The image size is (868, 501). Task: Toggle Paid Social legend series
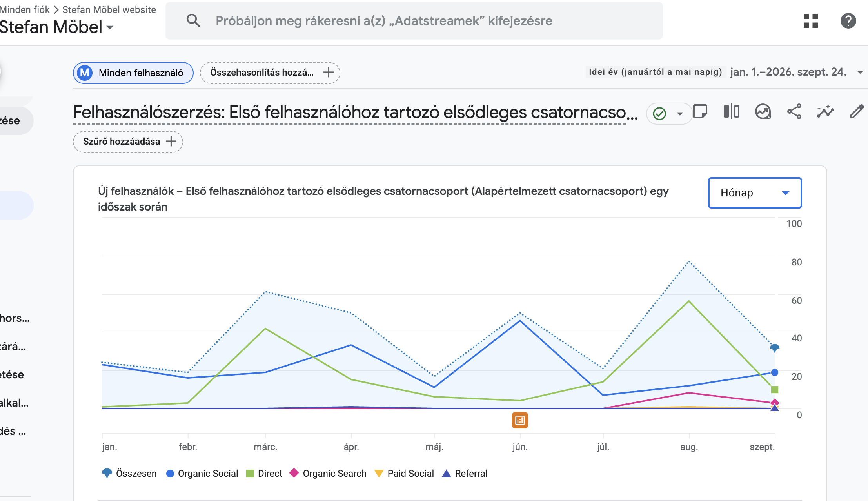[x=404, y=473]
